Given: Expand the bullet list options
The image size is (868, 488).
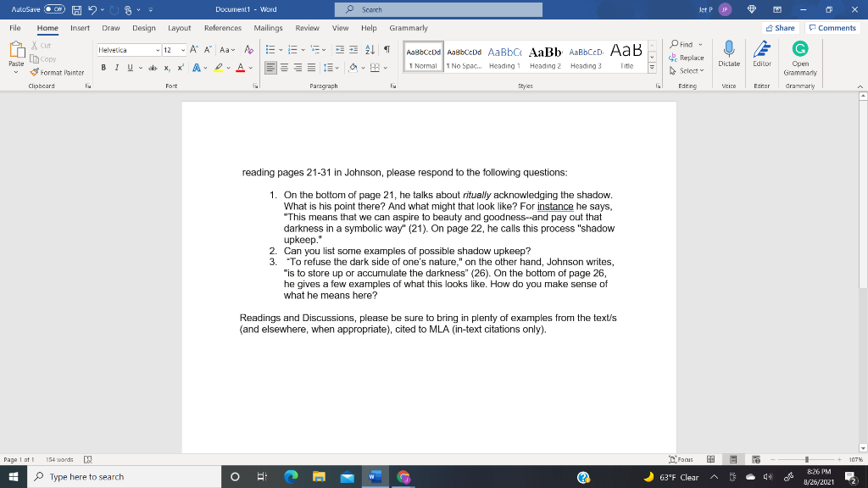Looking at the screenshot, I should click(x=280, y=50).
